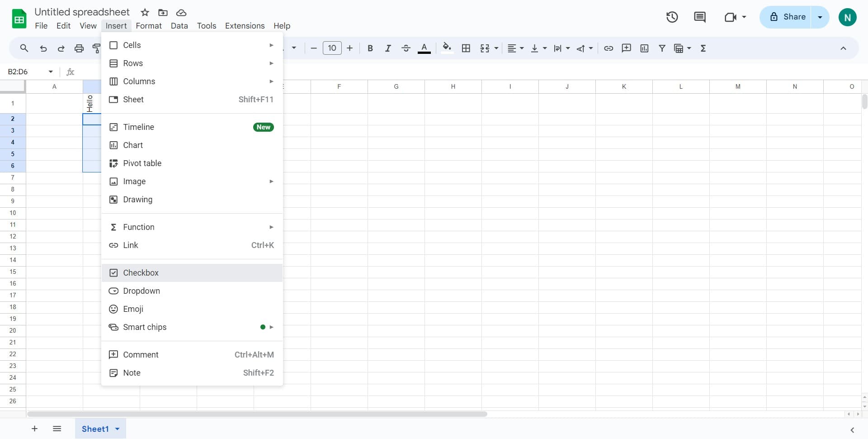Toggle italic formatting
868x439 pixels.
(388, 48)
